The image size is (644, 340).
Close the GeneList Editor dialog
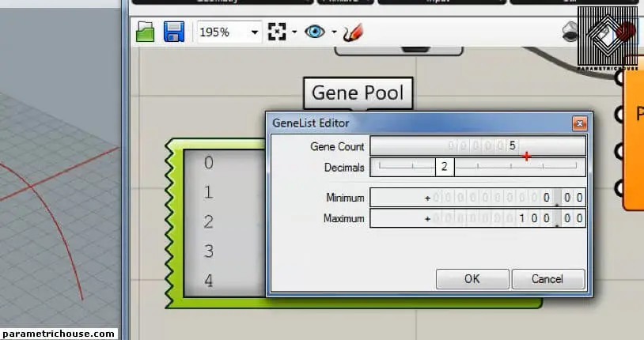click(x=580, y=123)
